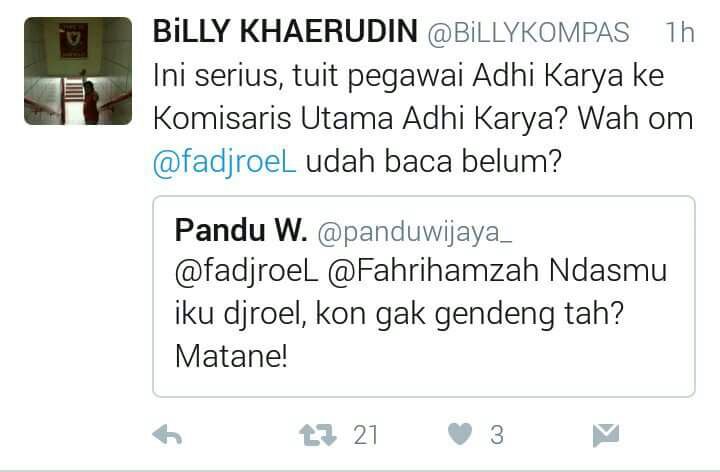Open @fadjroeL mention inside quoted tweet

click(x=247, y=271)
